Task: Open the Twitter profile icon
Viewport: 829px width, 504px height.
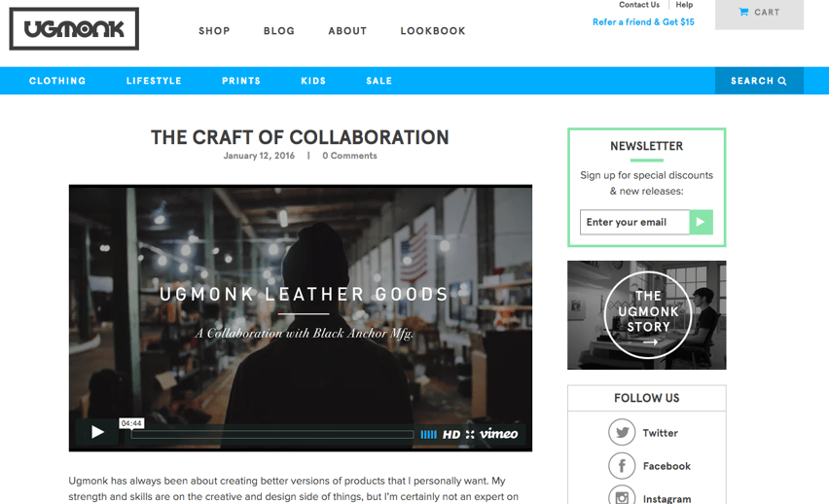Action: click(621, 433)
